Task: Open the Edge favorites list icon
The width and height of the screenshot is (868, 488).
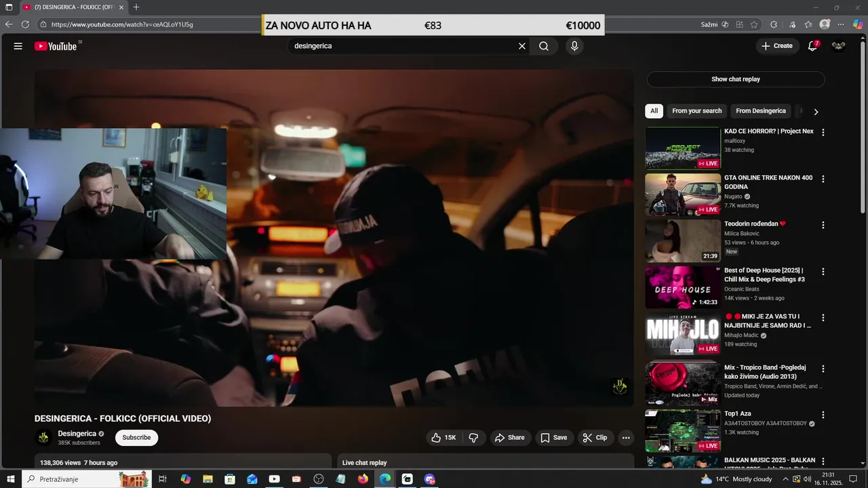Action: click(x=808, y=24)
